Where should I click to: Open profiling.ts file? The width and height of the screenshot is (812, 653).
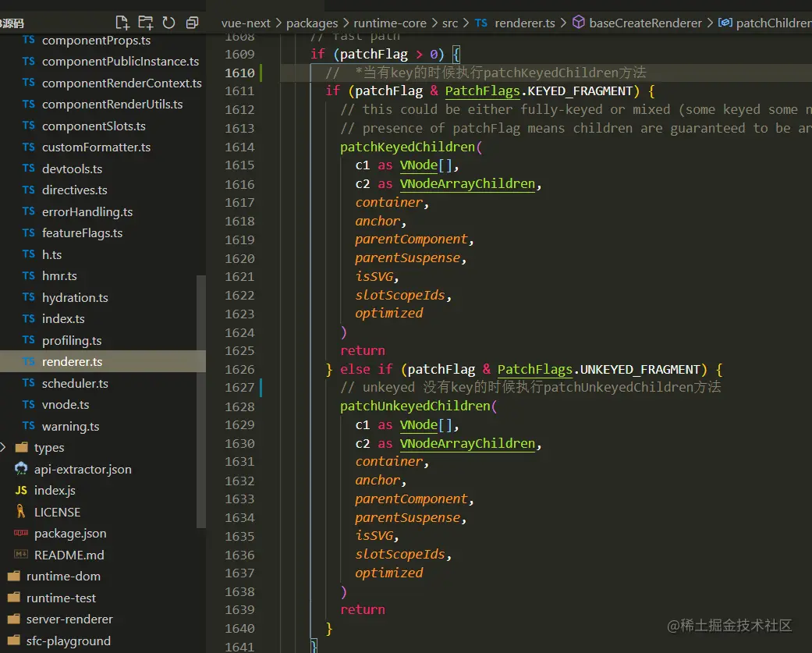72,340
